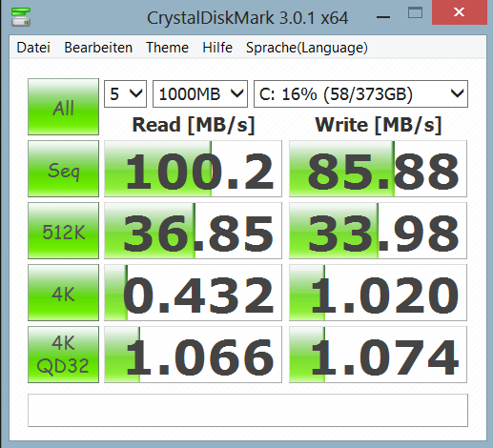
Task: Expand the C: drive selection dropdown
Action: (x=360, y=94)
